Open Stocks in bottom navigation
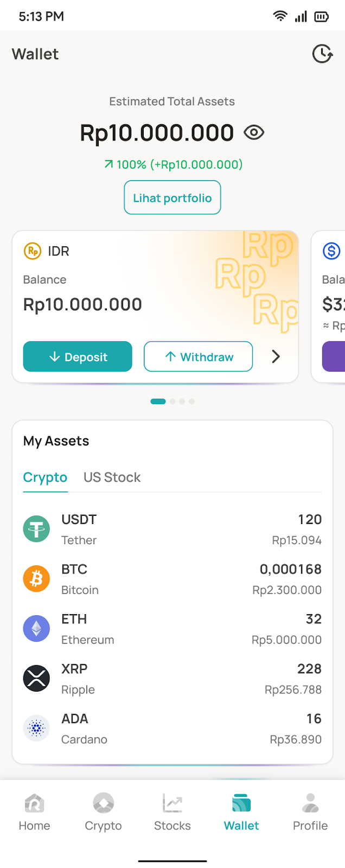 pyautogui.click(x=173, y=812)
